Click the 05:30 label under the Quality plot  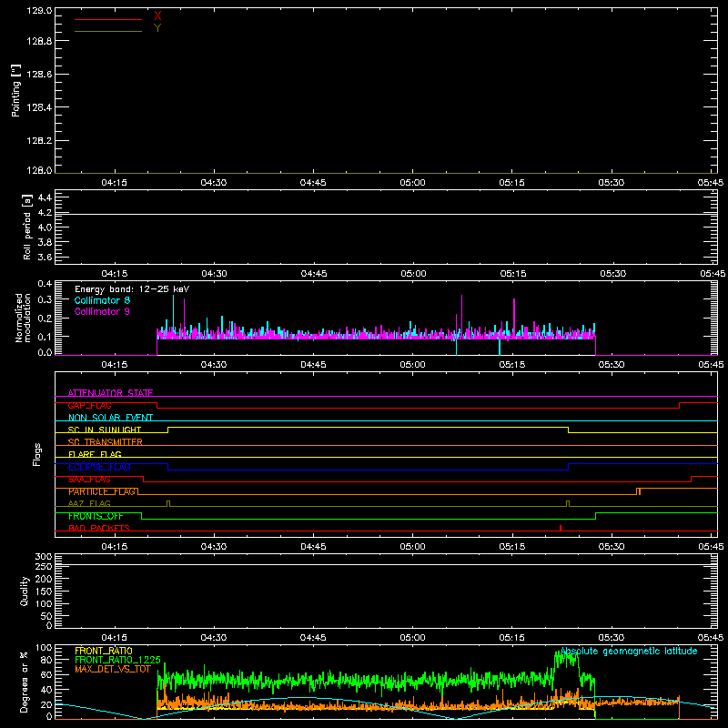[612, 638]
